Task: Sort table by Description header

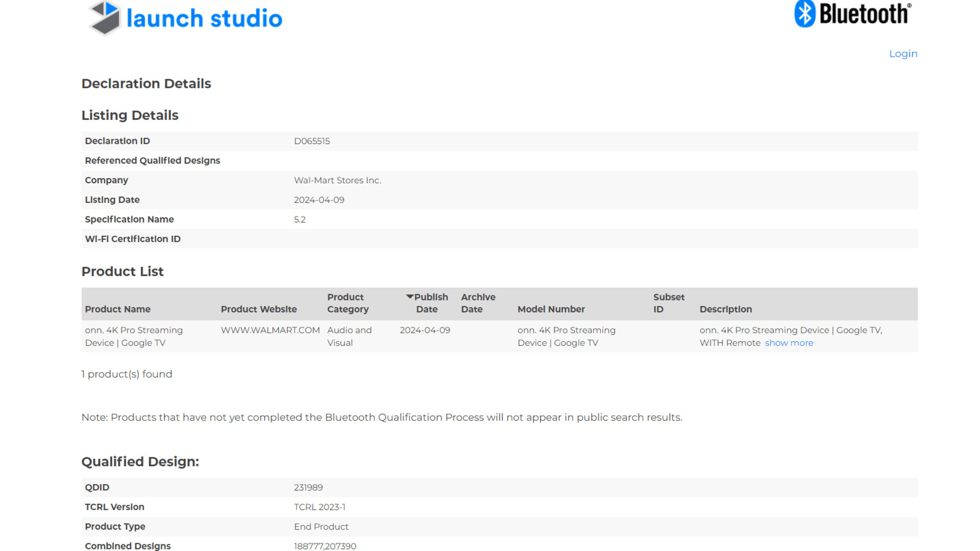Action: 725,309
